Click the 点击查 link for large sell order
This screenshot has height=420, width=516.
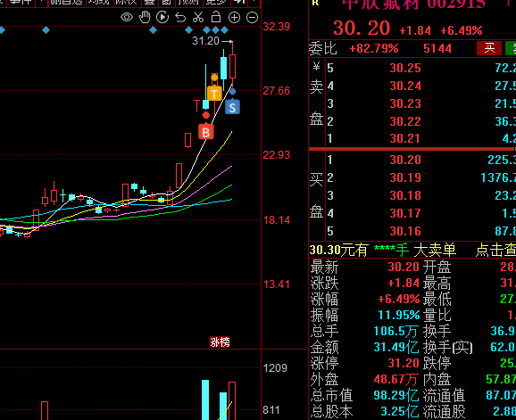click(x=495, y=250)
